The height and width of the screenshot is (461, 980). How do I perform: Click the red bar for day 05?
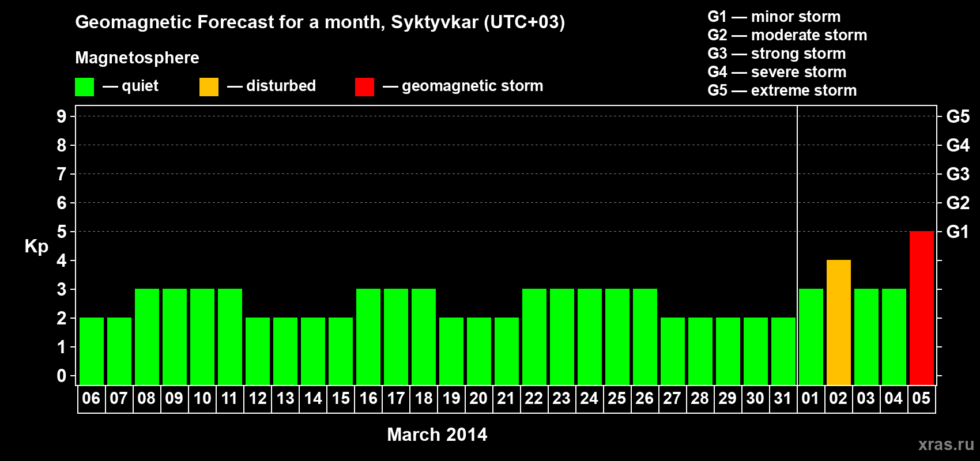(x=922, y=308)
